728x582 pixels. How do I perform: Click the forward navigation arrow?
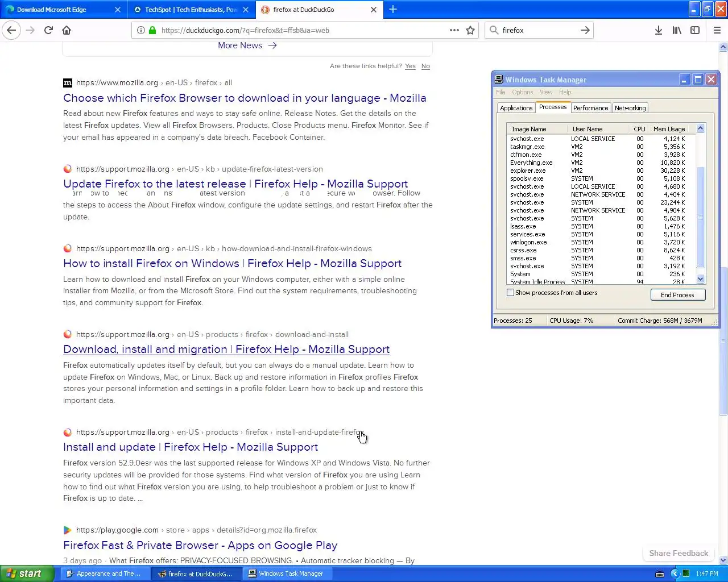tap(31, 30)
